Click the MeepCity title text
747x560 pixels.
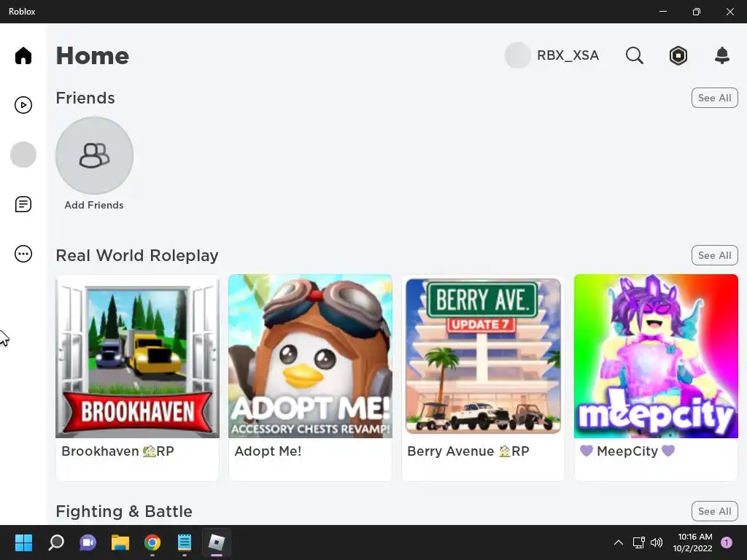point(627,451)
